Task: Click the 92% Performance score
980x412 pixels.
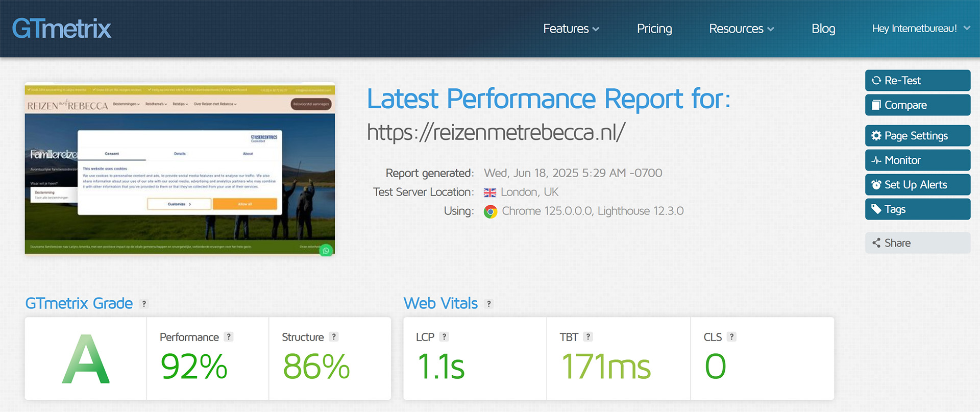Action: (x=194, y=367)
